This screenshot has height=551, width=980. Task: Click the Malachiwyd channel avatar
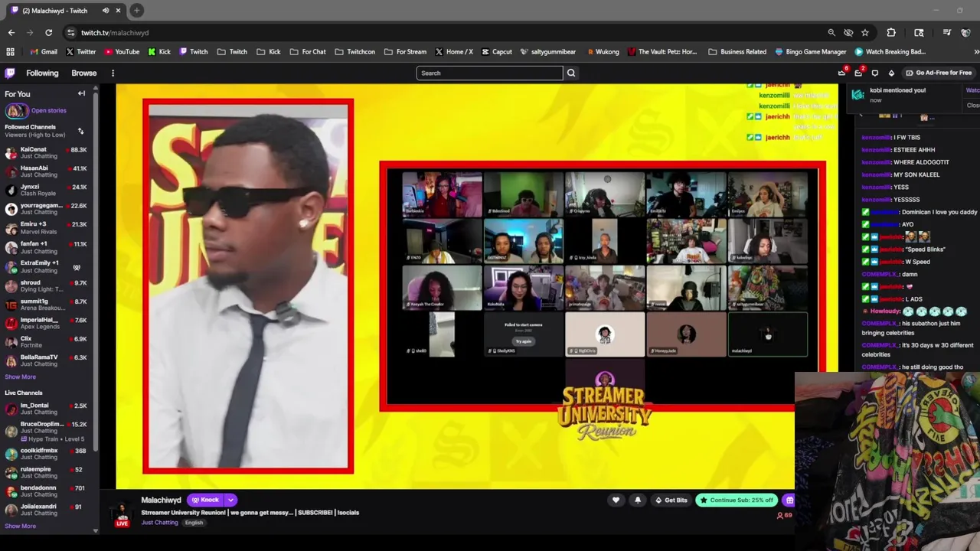[x=122, y=513]
